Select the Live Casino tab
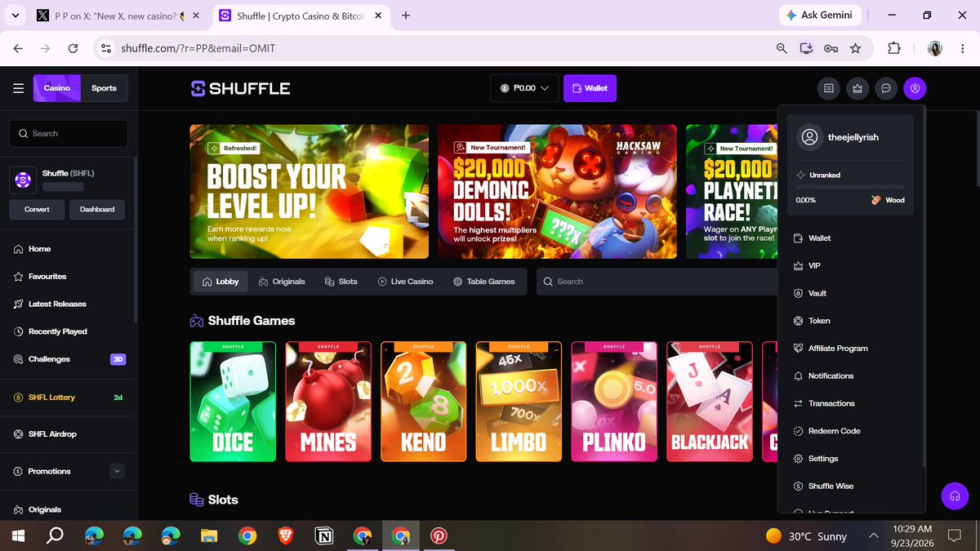Screen dimensions: 980x551 coord(405,282)
